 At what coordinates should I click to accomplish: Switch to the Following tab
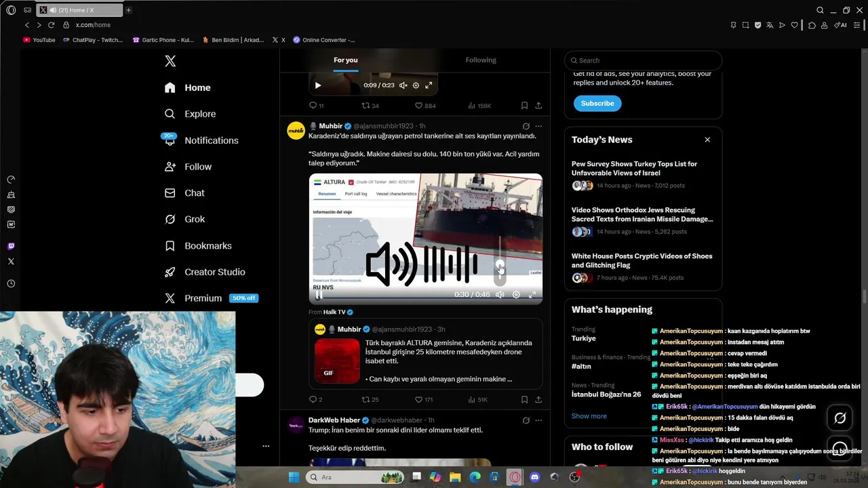pos(481,60)
